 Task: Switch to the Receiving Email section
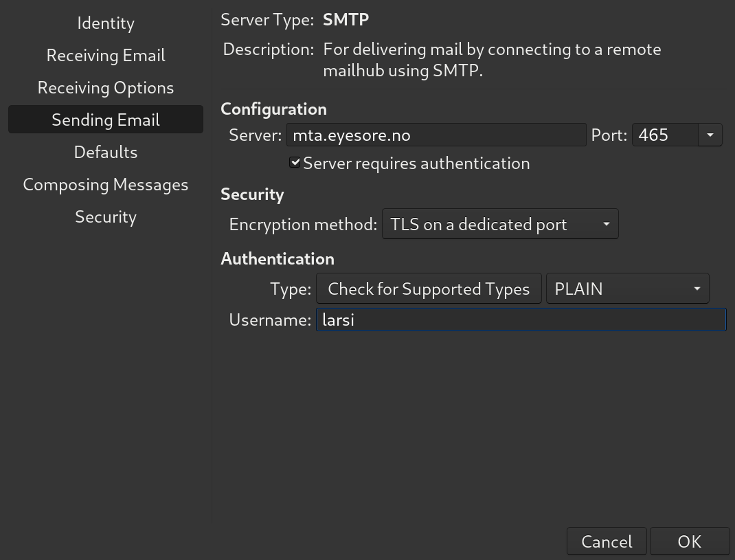point(106,56)
